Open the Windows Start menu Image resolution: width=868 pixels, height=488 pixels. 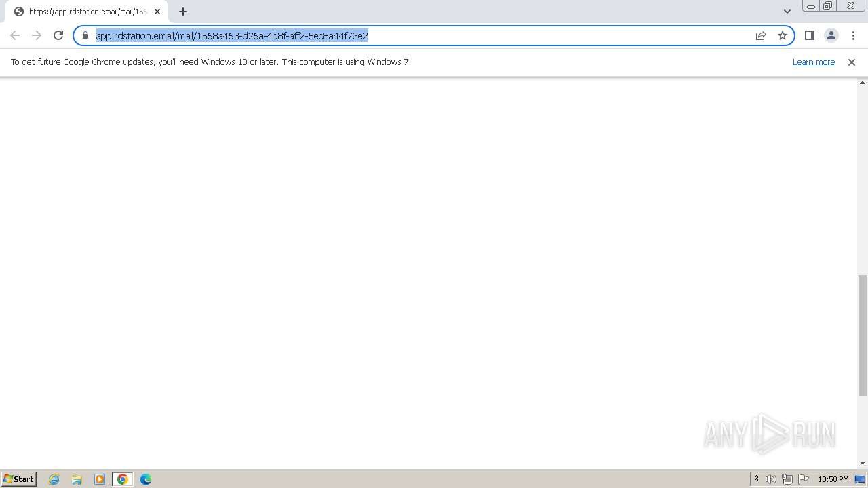coord(19,479)
